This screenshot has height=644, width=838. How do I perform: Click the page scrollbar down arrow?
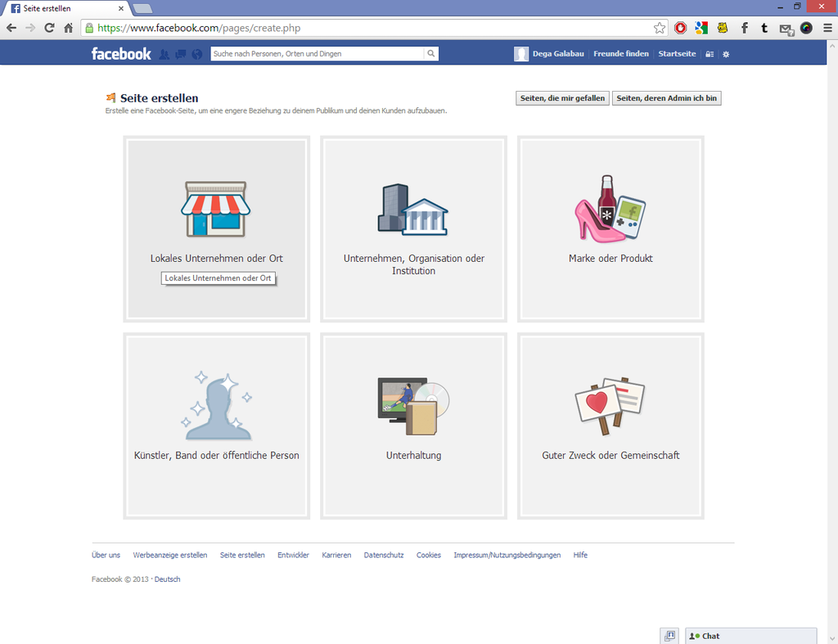[x=832, y=638]
